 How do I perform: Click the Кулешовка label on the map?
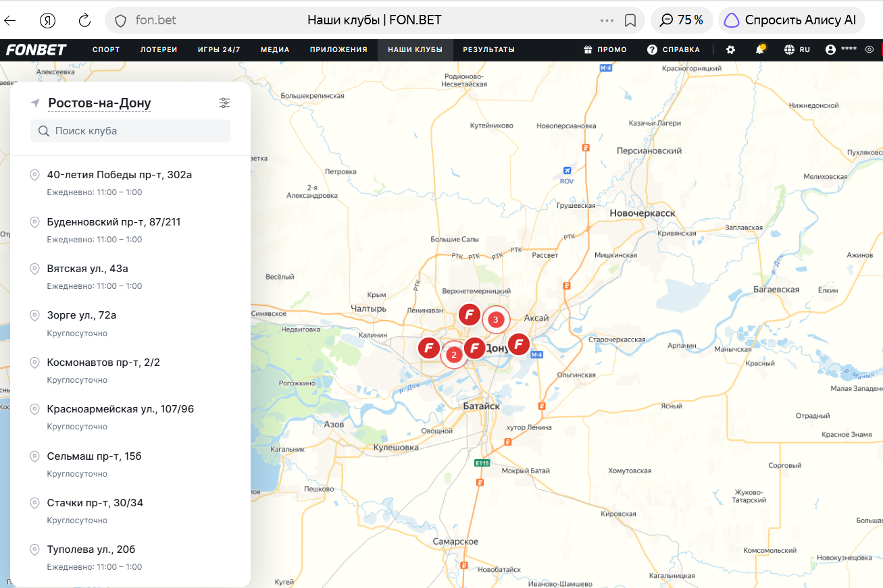coord(396,448)
